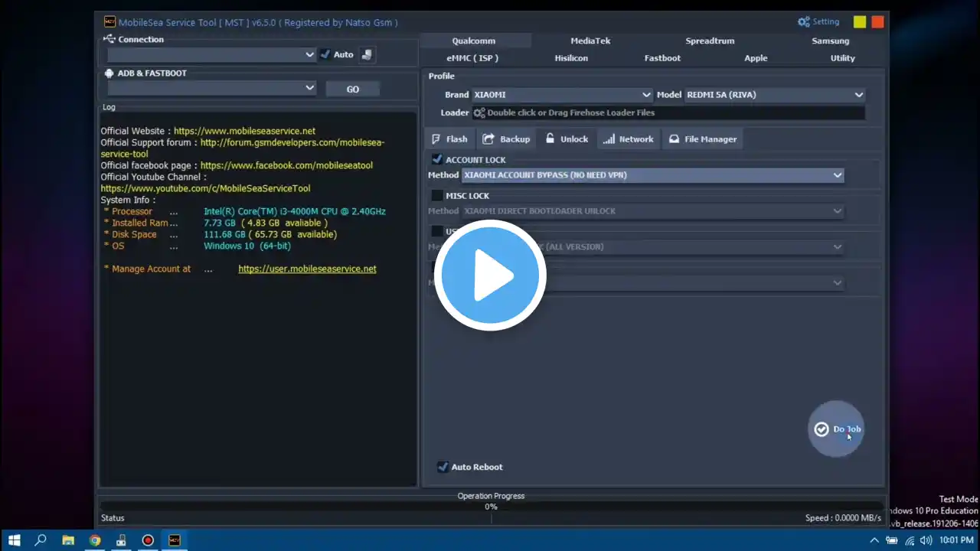The width and height of the screenshot is (980, 551).
Task: Open the network icon in the system tray
Action: tap(909, 540)
